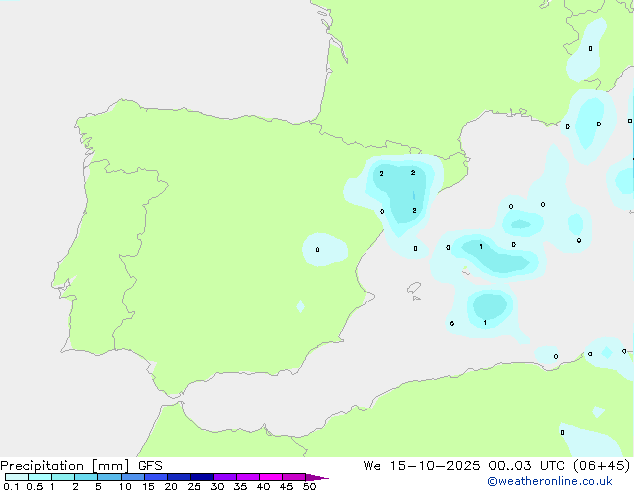634x490 pixels.
Task: Click the '25' legend tick label
Action: pos(194,486)
